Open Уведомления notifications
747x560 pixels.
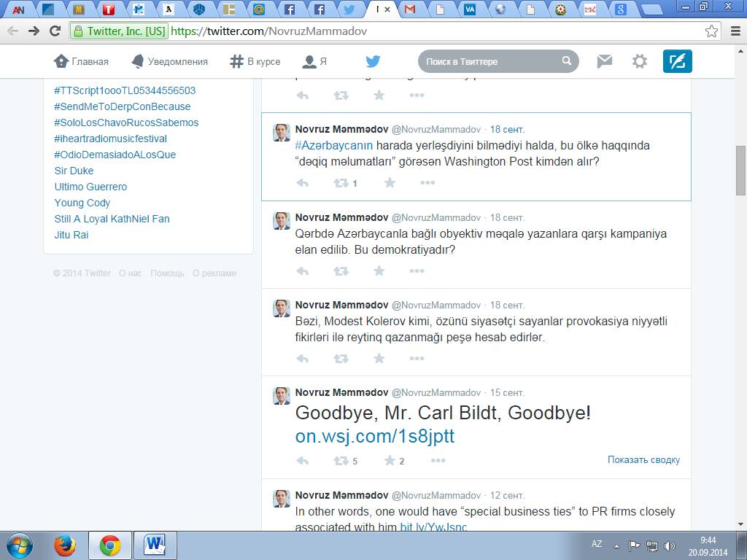[169, 61]
